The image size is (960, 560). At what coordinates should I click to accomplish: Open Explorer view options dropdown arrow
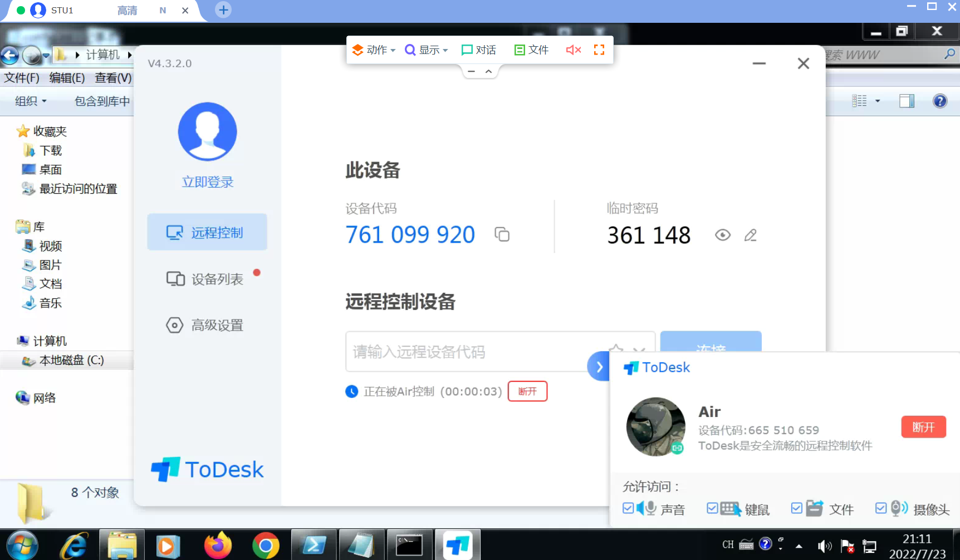878,101
